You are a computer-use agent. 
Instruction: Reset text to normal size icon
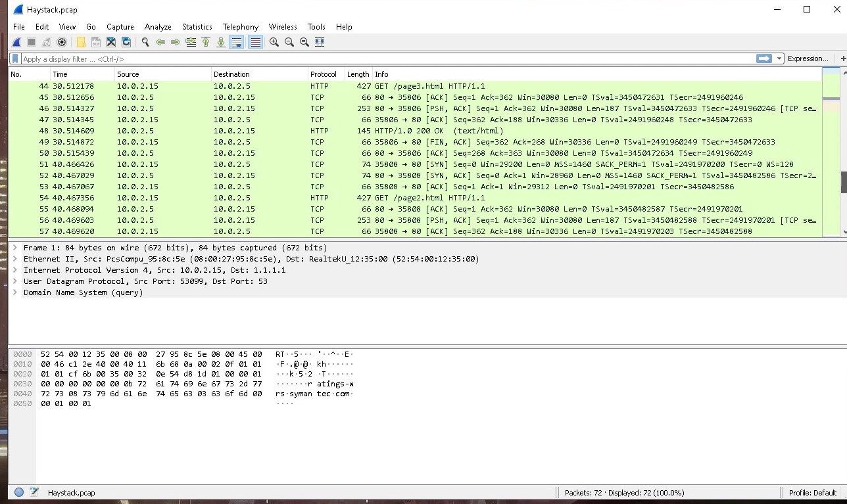304,42
